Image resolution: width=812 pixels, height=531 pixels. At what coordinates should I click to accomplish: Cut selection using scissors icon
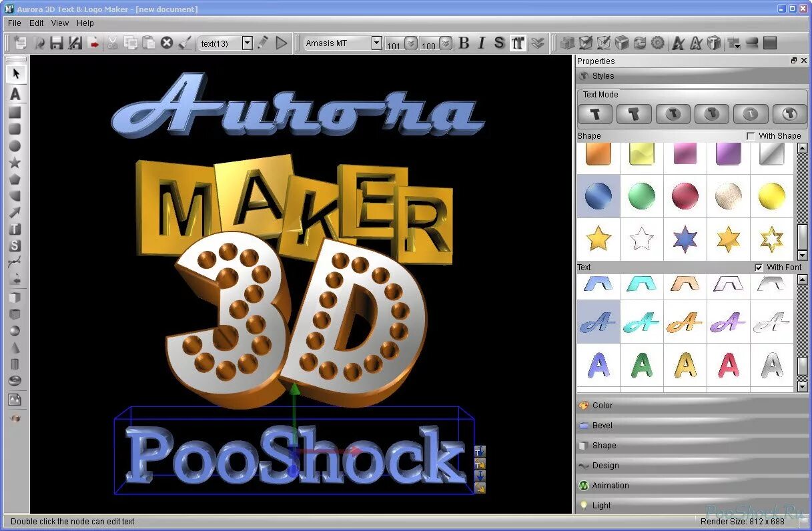click(113, 43)
